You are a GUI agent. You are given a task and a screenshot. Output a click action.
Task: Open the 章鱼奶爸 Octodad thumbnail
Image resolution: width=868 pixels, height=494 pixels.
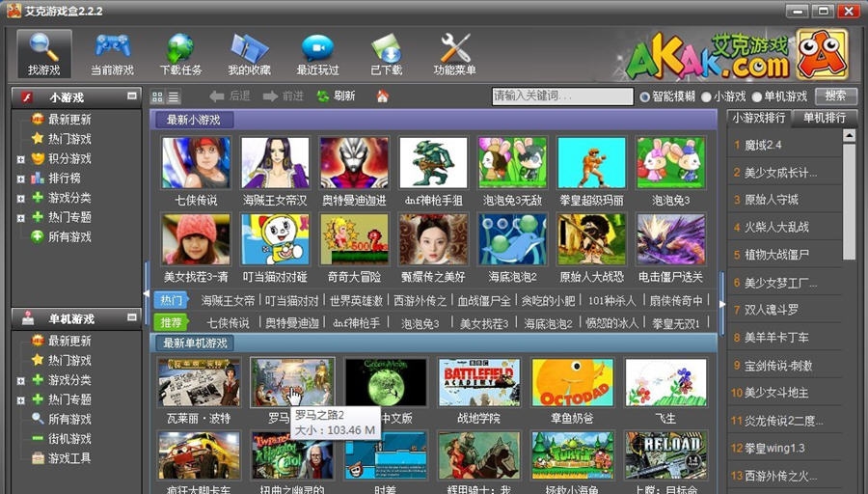(x=572, y=383)
